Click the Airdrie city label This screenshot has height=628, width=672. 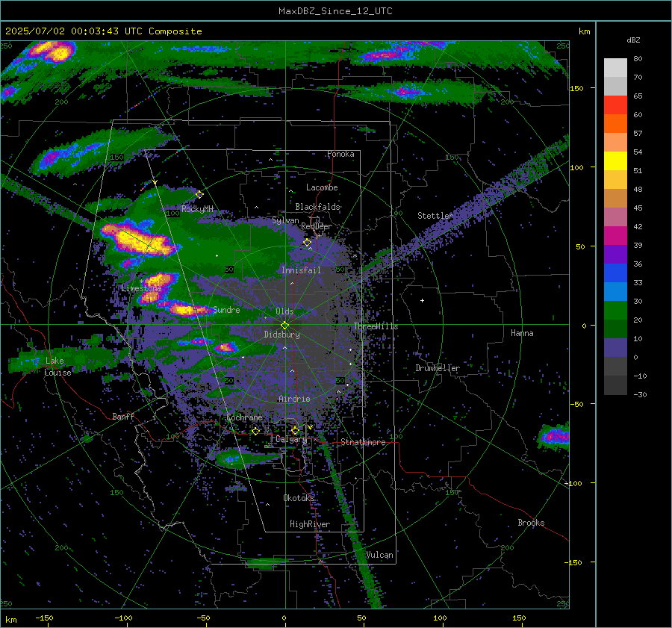pyautogui.click(x=294, y=399)
